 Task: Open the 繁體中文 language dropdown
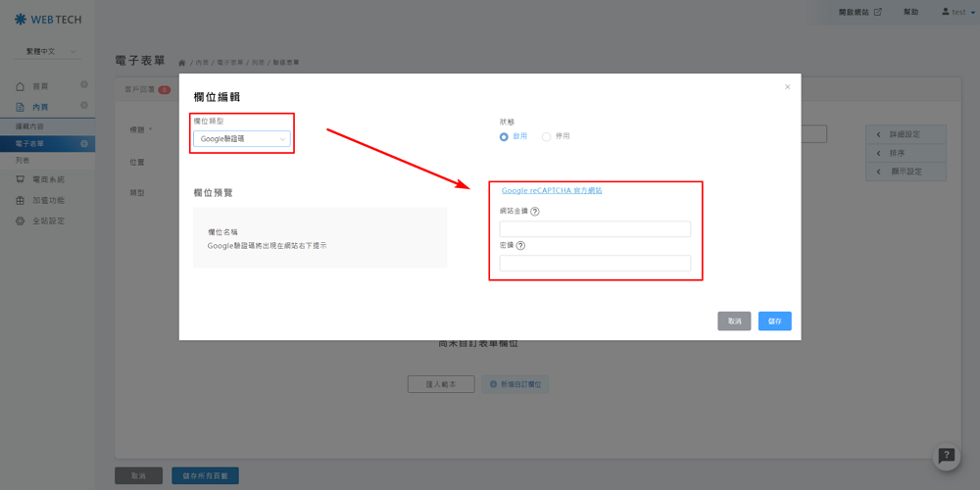(47, 50)
